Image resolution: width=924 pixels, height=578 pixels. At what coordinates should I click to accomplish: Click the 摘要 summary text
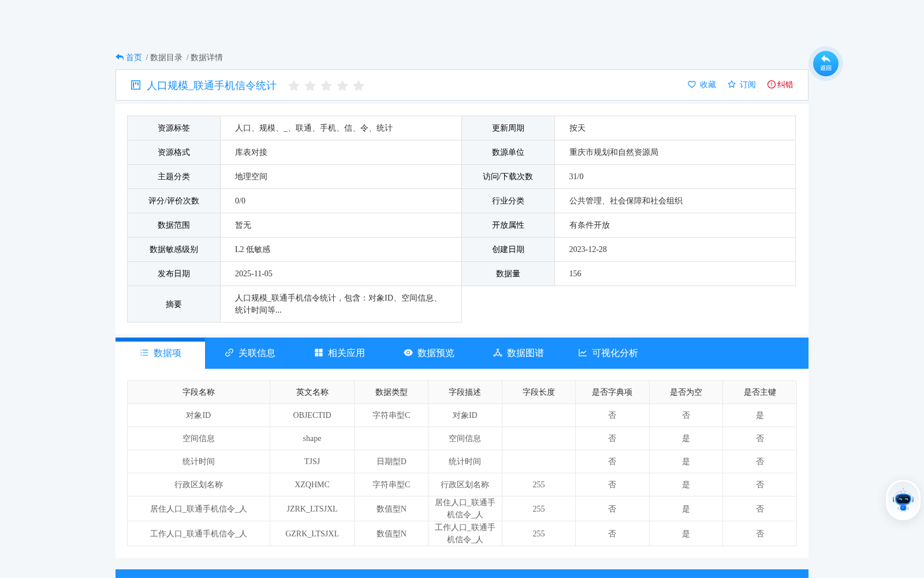(338, 304)
